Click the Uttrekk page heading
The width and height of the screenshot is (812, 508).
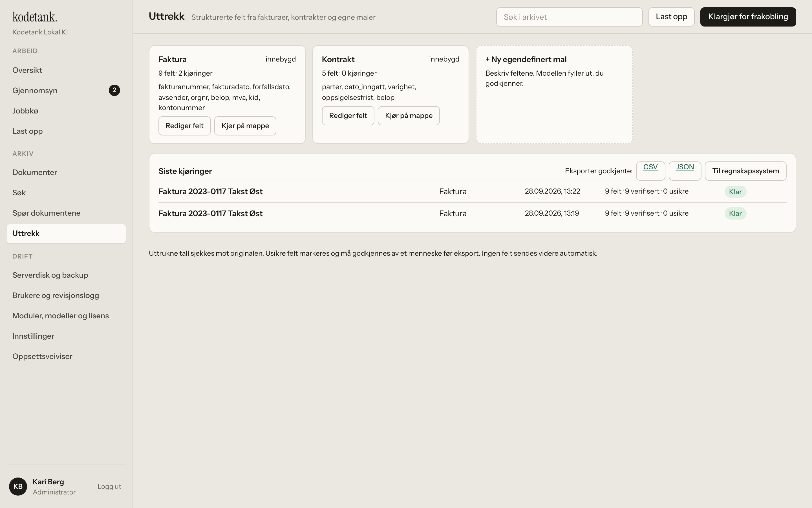pyautogui.click(x=167, y=16)
